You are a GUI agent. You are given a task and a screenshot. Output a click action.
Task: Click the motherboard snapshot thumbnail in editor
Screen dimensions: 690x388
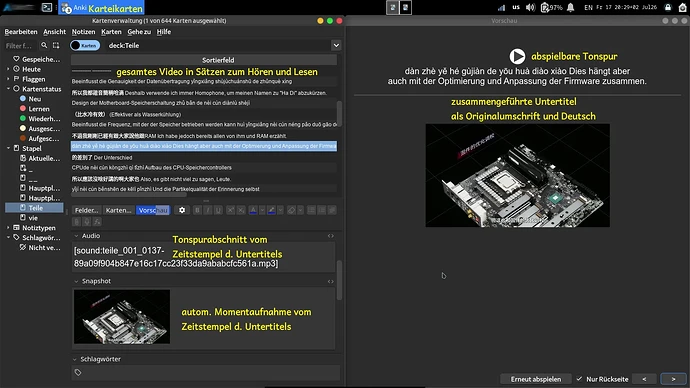(122, 317)
